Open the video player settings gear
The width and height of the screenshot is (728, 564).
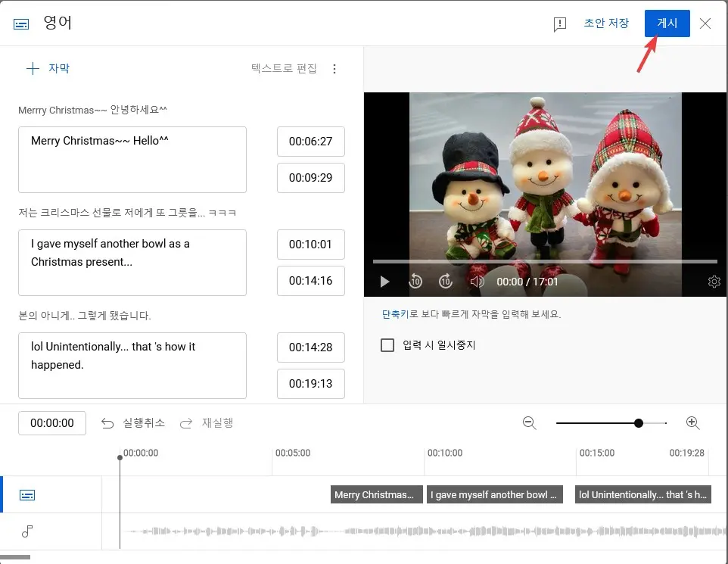(714, 281)
